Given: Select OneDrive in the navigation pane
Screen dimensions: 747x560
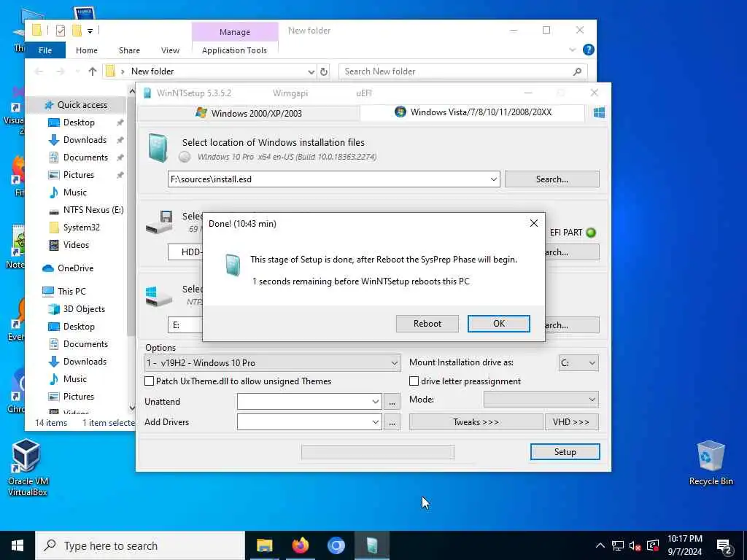Looking at the screenshot, I should pyautogui.click(x=75, y=268).
